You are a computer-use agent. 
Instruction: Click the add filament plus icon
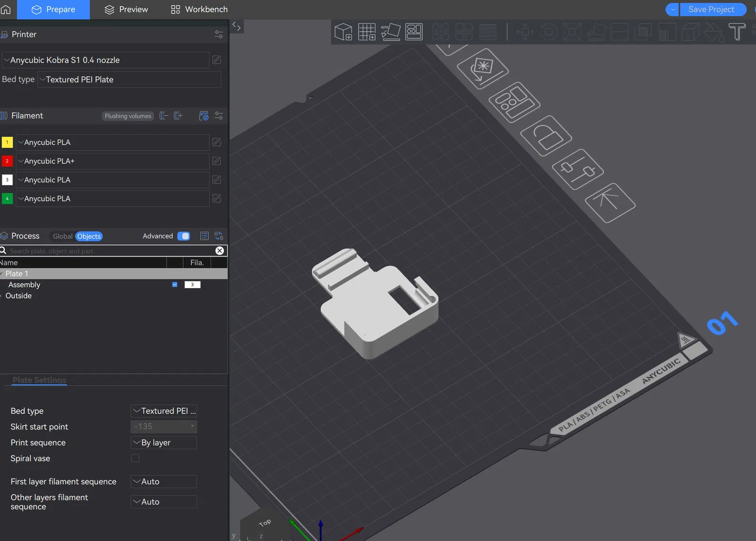[178, 116]
